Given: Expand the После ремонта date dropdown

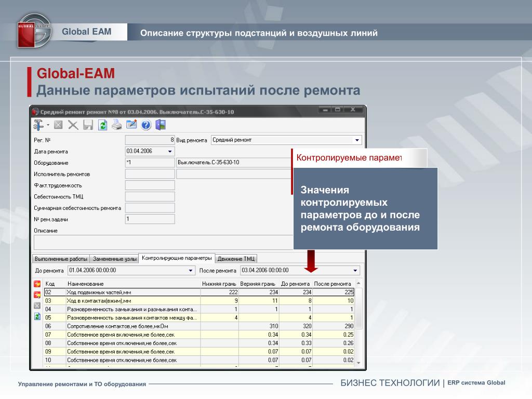Looking at the screenshot, I should coord(355,270).
